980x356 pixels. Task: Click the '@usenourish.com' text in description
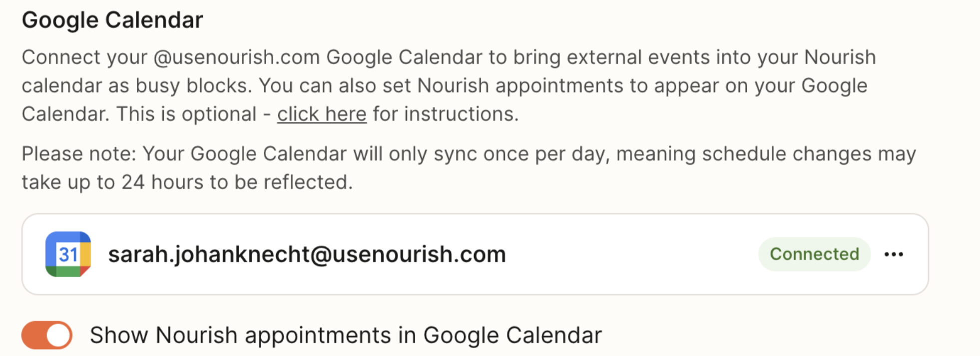tap(236, 57)
